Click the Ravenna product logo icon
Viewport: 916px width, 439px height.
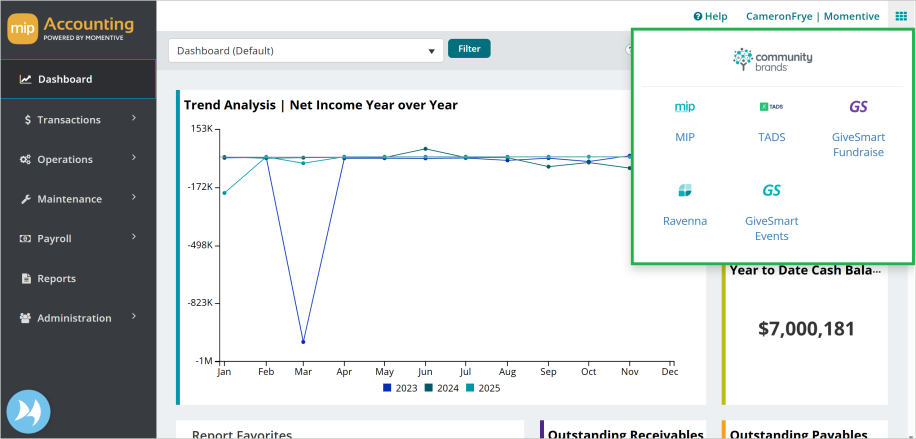685,190
